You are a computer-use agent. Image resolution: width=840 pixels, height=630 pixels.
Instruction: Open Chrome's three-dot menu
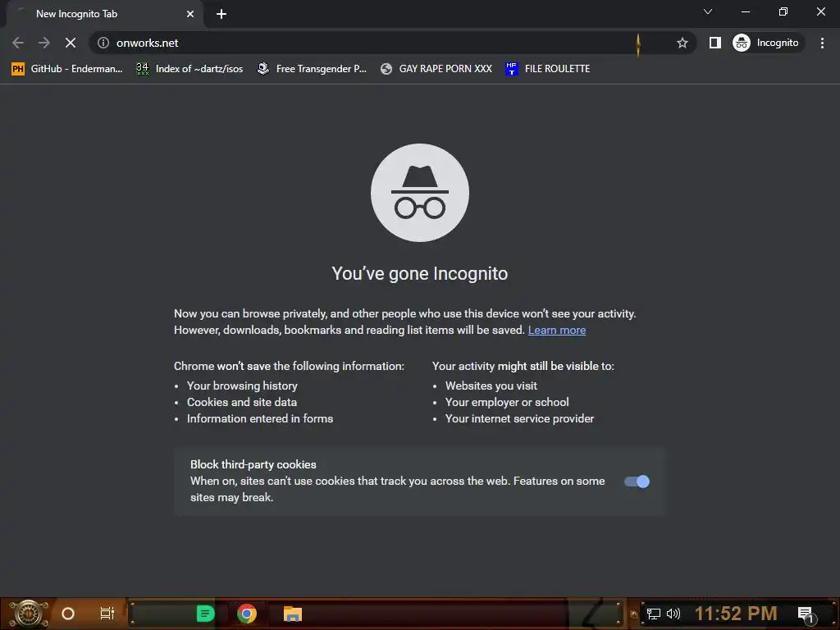[822, 43]
